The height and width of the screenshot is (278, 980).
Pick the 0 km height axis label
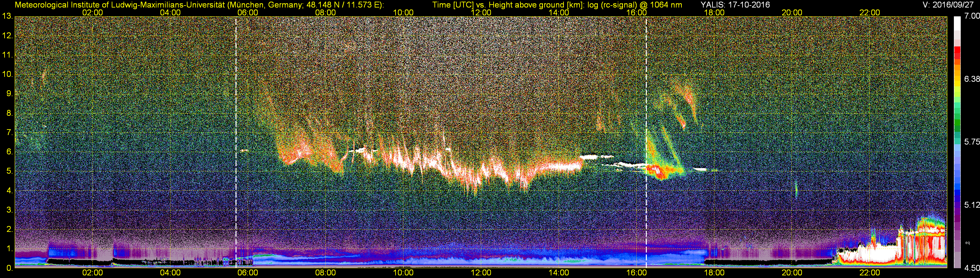(9, 268)
